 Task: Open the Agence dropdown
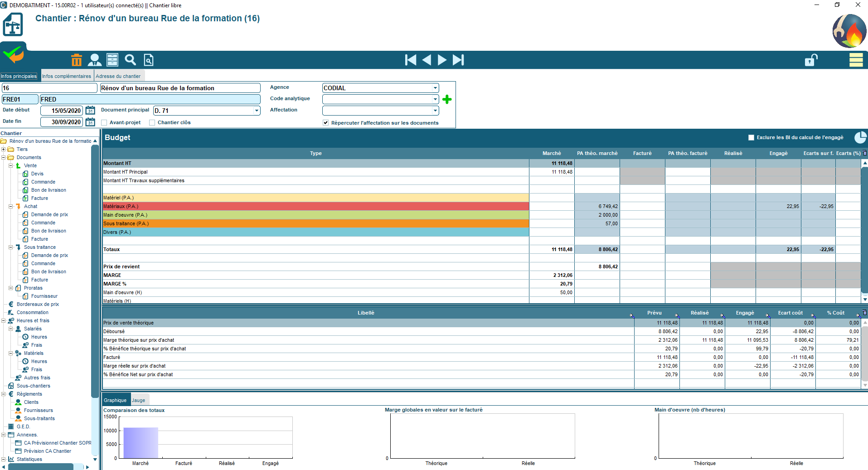coord(435,88)
